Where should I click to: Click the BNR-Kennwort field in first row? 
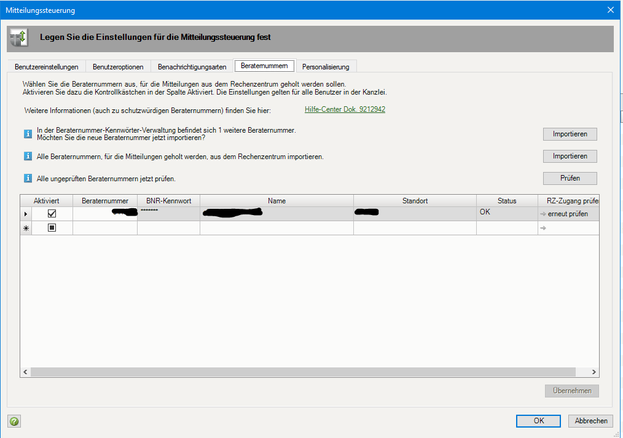167,213
